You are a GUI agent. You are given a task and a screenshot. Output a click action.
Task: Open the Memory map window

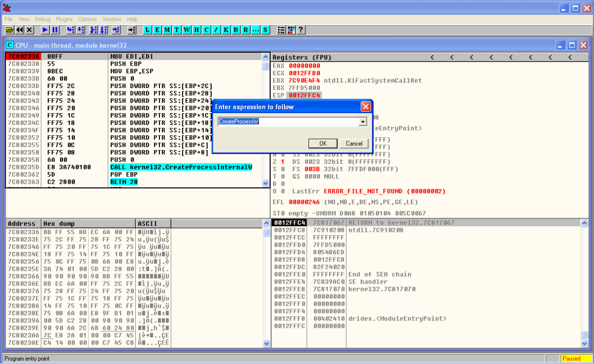(x=167, y=30)
